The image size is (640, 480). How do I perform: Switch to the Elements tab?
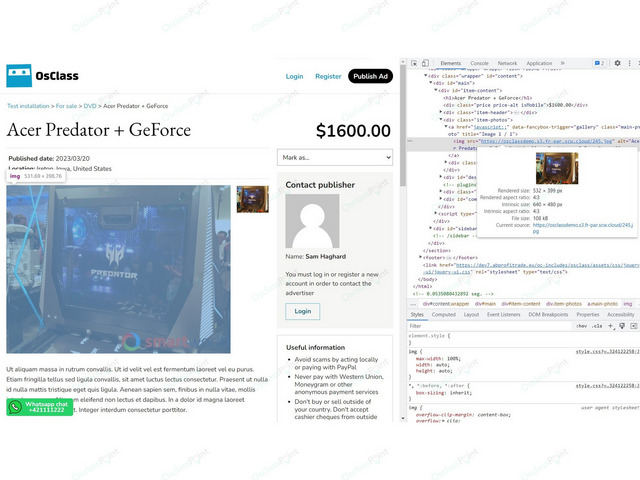coord(451,63)
